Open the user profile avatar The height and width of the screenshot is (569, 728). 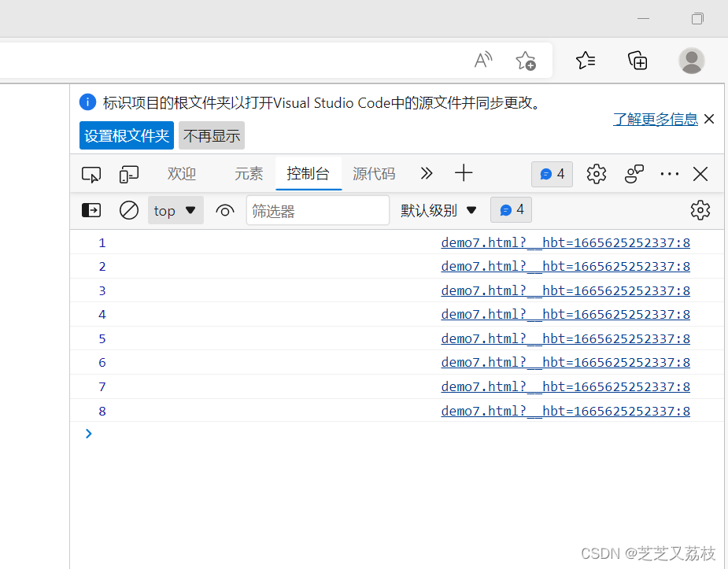click(x=691, y=61)
